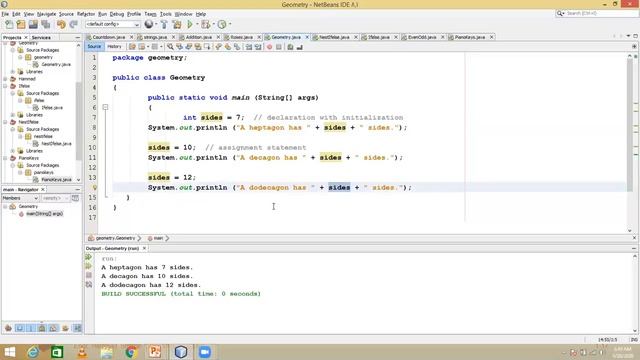640x360 pixels.
Task: Click the Save All toolbar icon
Action: tap(45, 24)
